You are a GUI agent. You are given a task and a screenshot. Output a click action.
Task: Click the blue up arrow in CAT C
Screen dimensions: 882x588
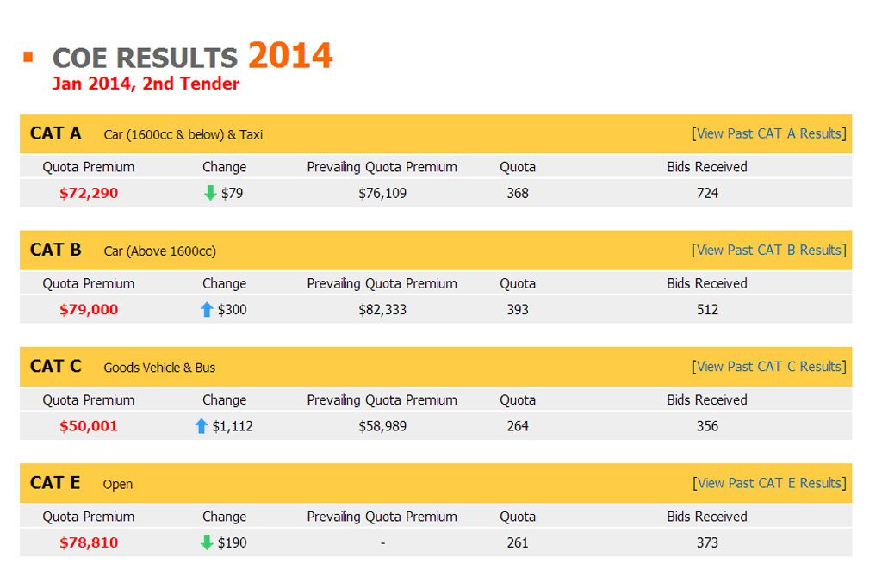202,425
